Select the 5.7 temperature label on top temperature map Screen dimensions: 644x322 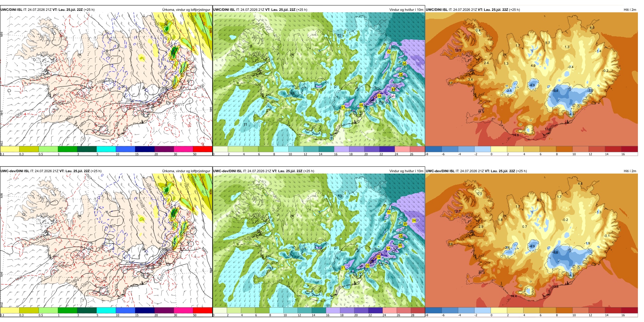548,43
